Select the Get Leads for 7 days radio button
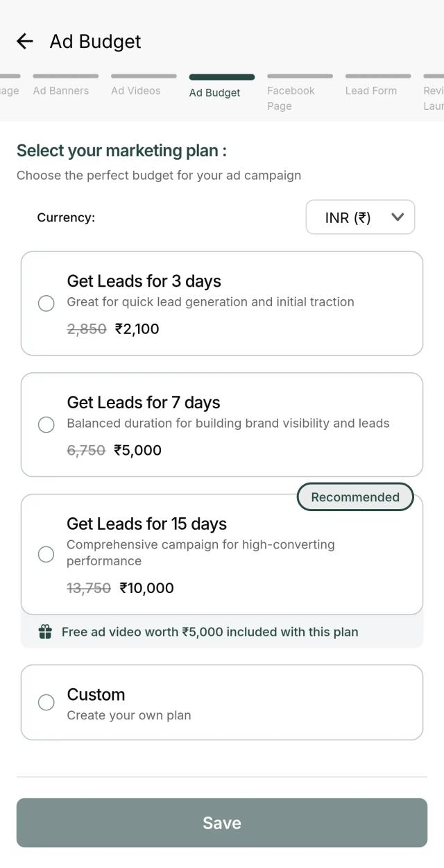The height and width of the screenshot is (868, 444). pos(46,424)
